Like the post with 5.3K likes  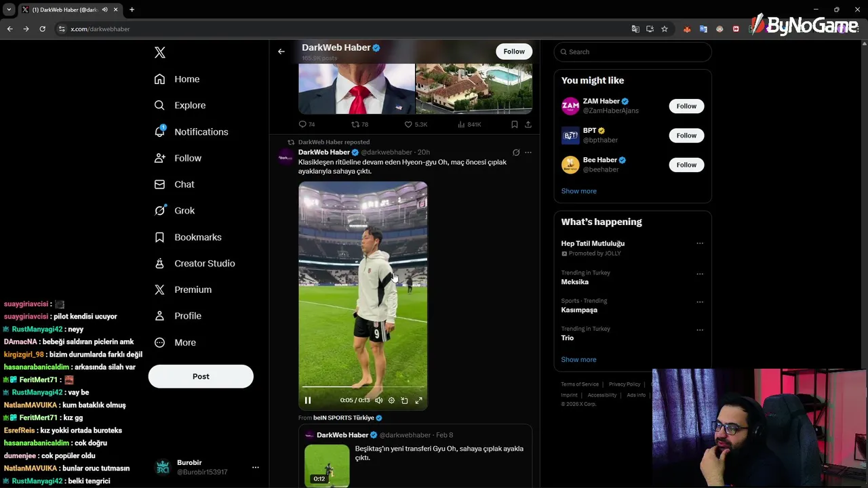416,124
